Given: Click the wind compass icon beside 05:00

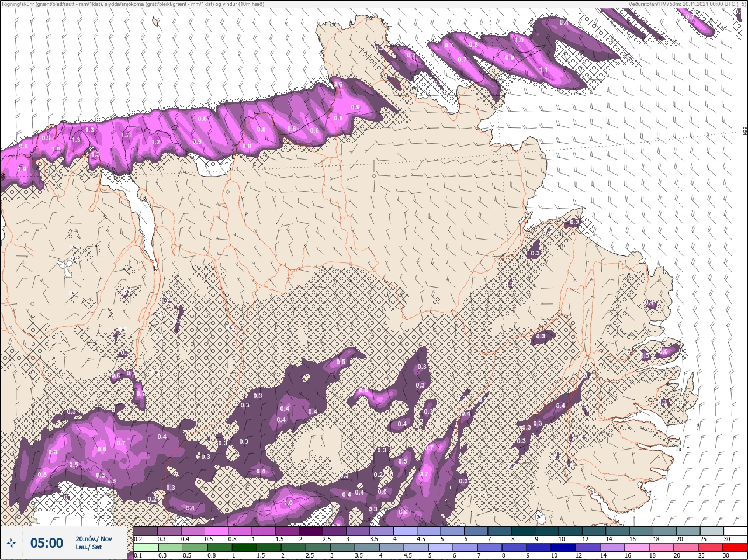Looking at the screenshot, I should (11, 543).
